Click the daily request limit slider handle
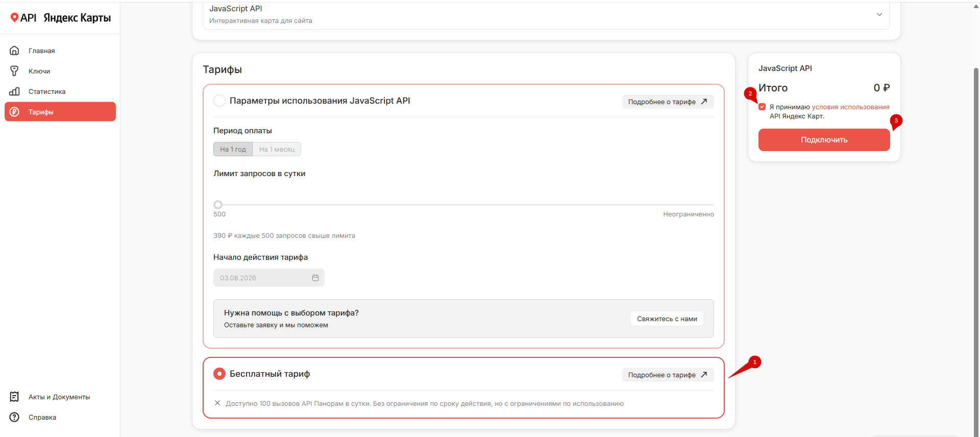Screen dimensions: 980x437 pos(218,205)
